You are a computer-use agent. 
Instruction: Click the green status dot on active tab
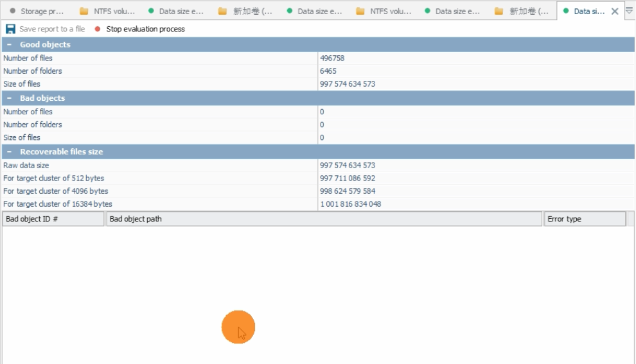pos(566,11)
